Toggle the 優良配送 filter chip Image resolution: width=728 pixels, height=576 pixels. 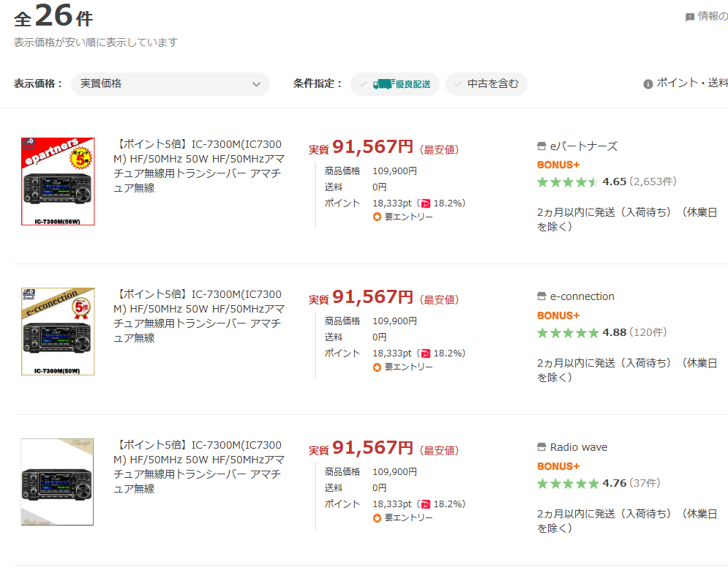395,84
